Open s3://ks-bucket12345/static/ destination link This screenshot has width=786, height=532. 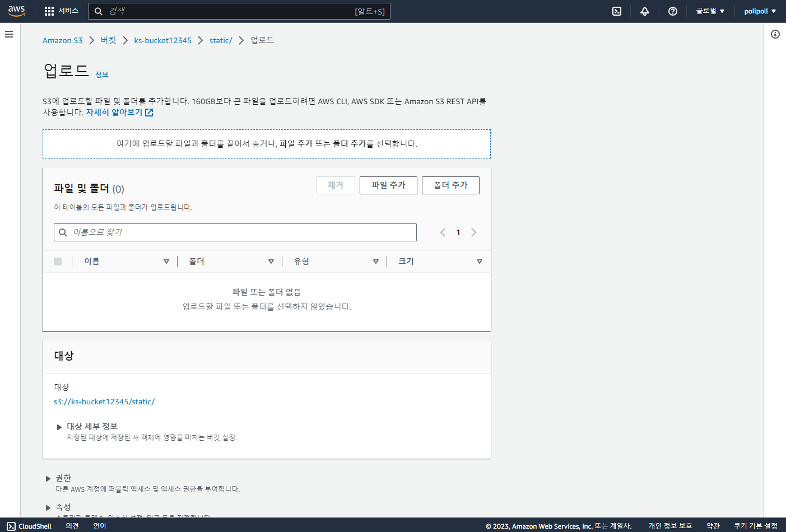pyautogui.click(x=104, y=402)
